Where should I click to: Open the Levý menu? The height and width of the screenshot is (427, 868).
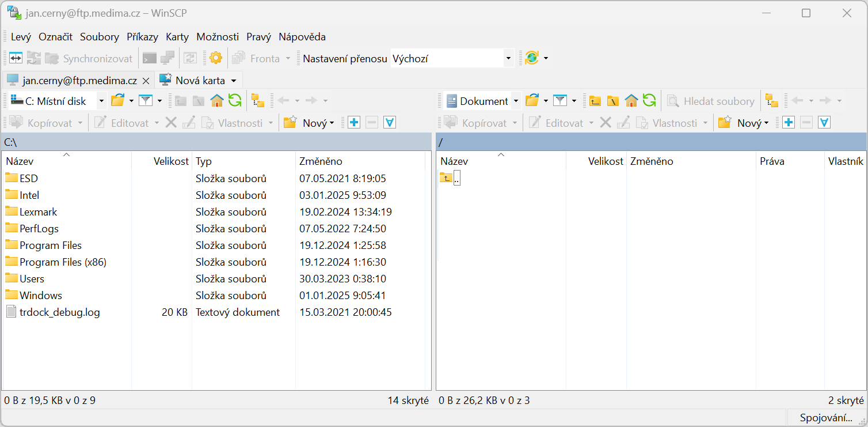(x=21, y=37)
